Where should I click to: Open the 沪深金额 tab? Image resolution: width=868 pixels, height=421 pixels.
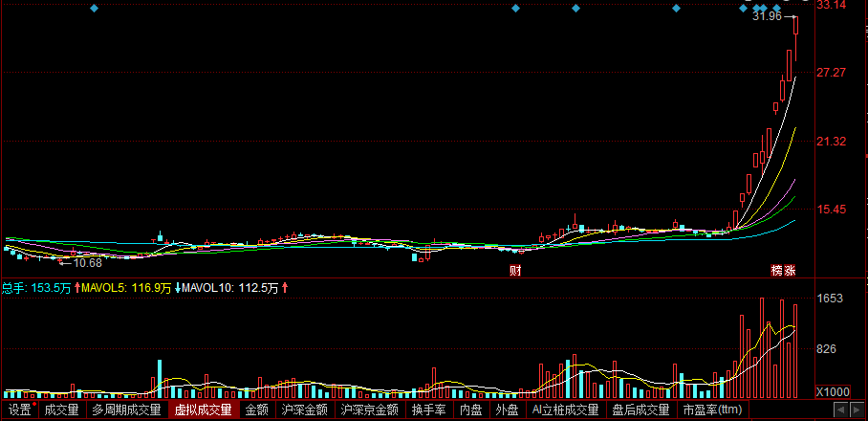(x=304, y=410)
